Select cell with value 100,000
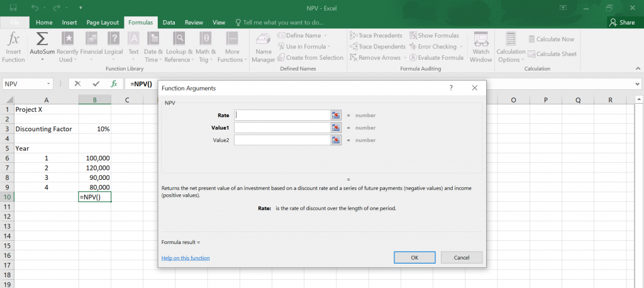The height and width of the screenshot is (288, 644). tap(95, 158)
